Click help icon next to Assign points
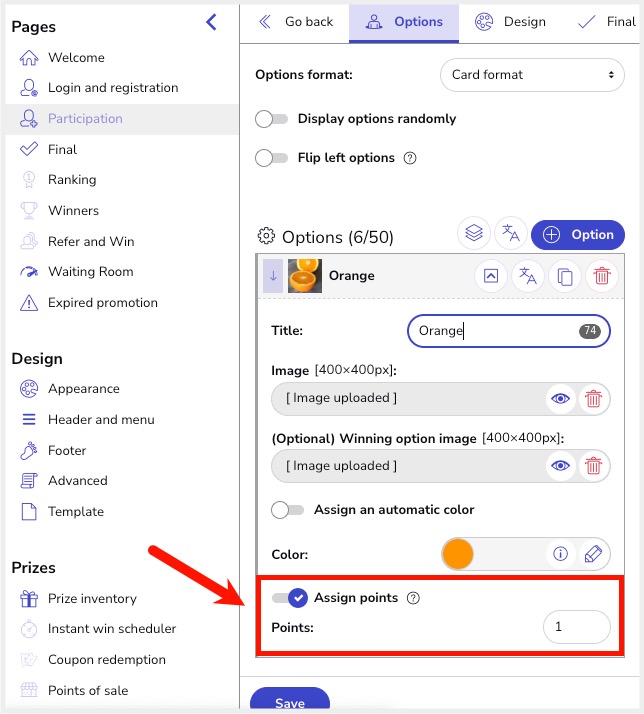The image size is (644, 714). click(413, 598)
